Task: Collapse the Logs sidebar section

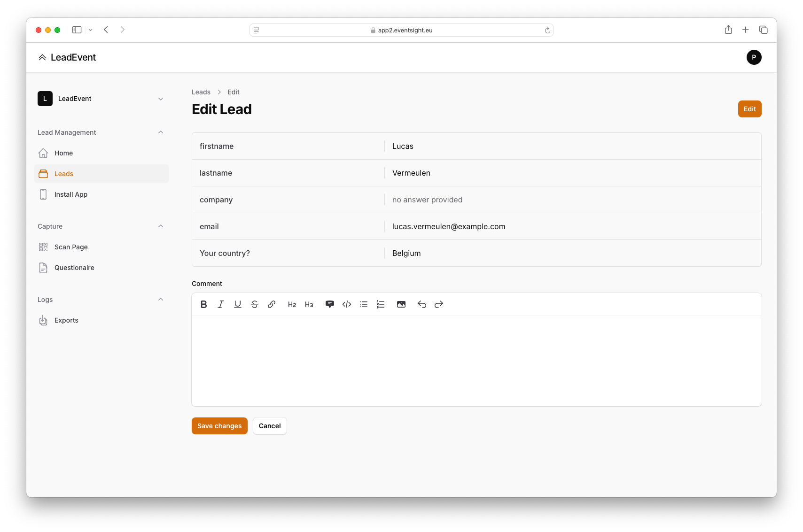Action: 161,300
